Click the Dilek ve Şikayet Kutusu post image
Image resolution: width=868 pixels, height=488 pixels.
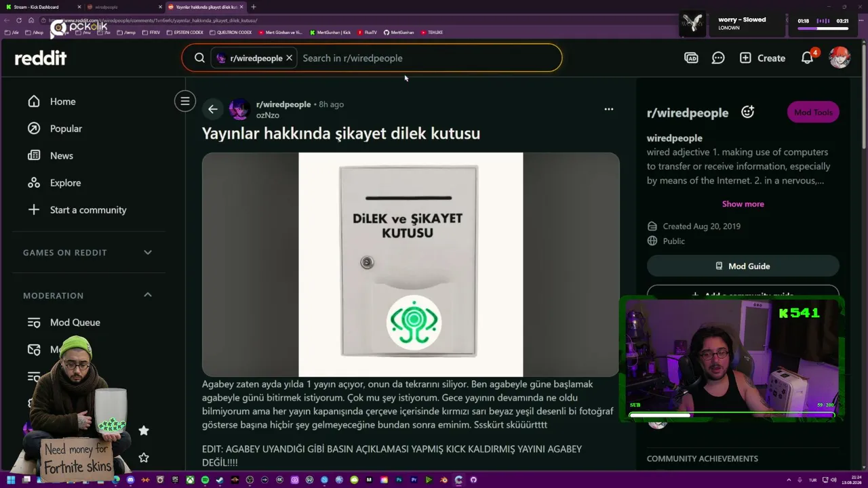point(411,264)
